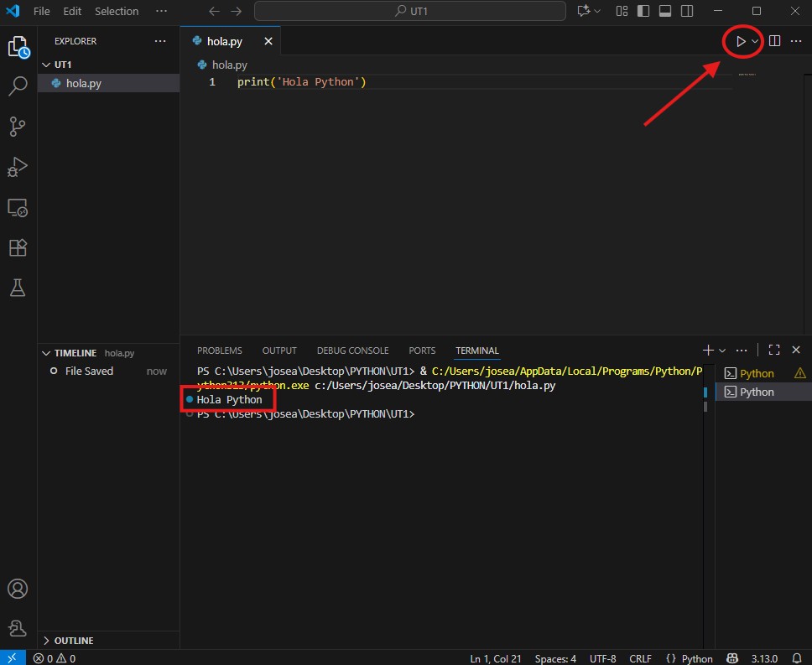Open a remote window from status bar
812x665 pixels.
13,658
